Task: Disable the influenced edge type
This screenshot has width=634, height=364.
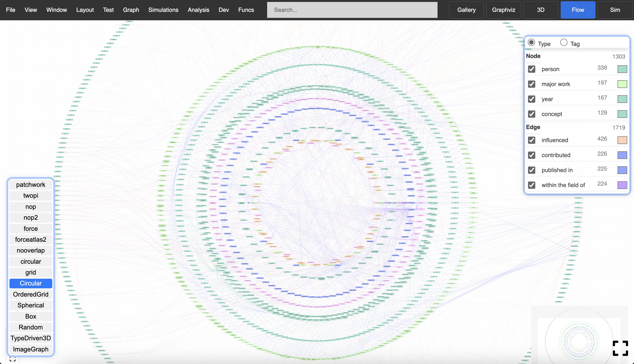Action: (x=532, y=140)
